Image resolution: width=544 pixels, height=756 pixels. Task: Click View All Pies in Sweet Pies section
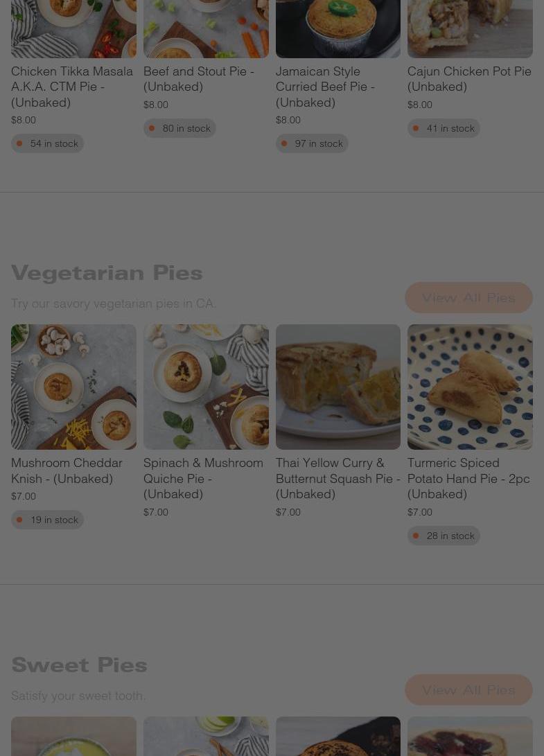coord(468,689)
